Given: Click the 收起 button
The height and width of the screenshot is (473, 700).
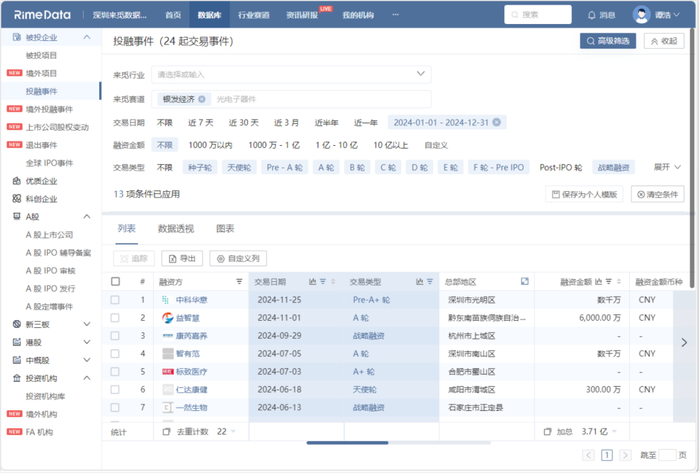Looking at the screenshot, I should click(x=664, y=41).
